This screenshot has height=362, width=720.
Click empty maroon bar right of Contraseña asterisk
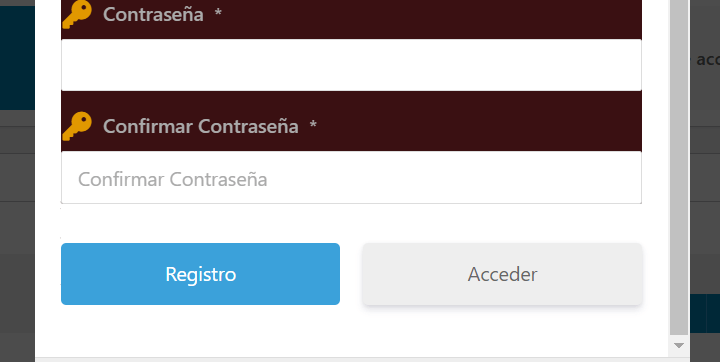(x=432, y=18)
